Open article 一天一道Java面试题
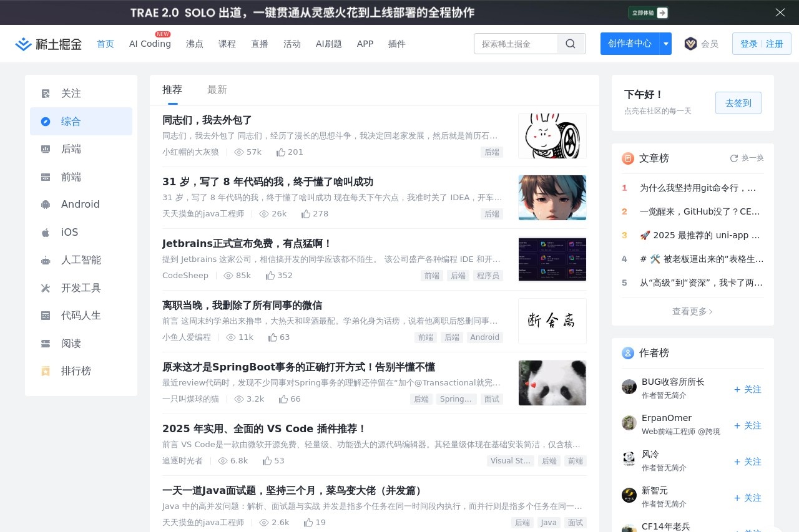The height and width of the screenshot is (532, 799). (292, 490)
